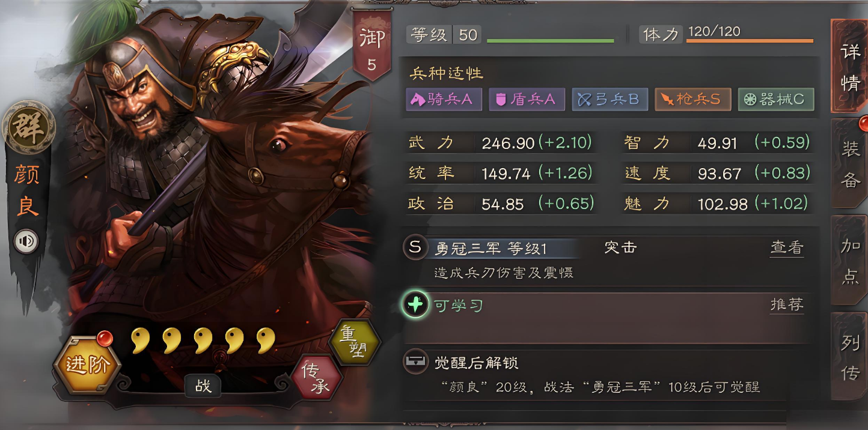
Task: Select the 器械C troop type badge
Action: (776, 100)
